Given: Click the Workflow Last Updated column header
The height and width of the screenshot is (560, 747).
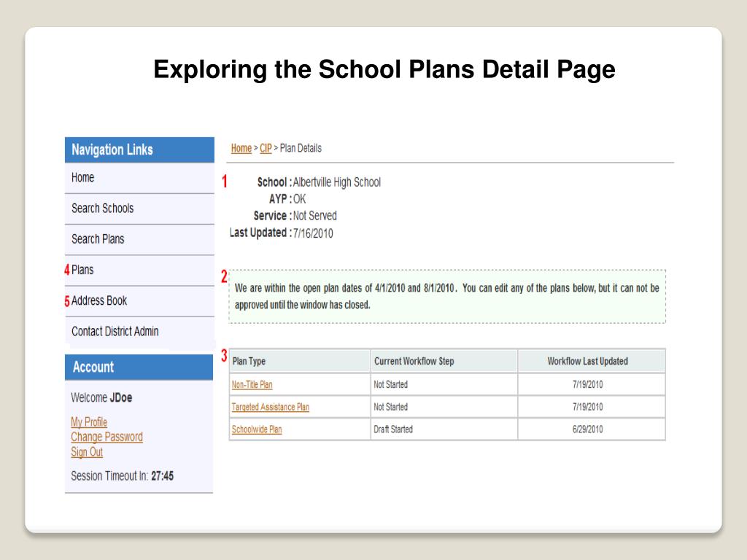Looking at the screenshot, I should pos(592,361).
